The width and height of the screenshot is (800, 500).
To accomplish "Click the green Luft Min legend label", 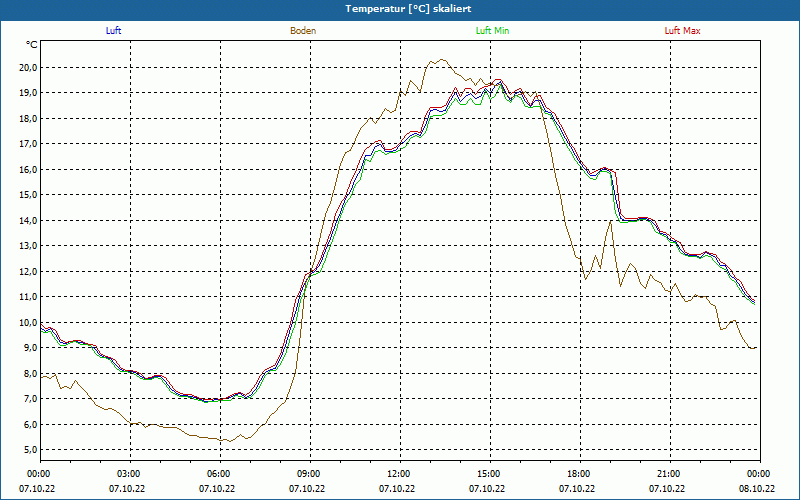I will (492, 31).
